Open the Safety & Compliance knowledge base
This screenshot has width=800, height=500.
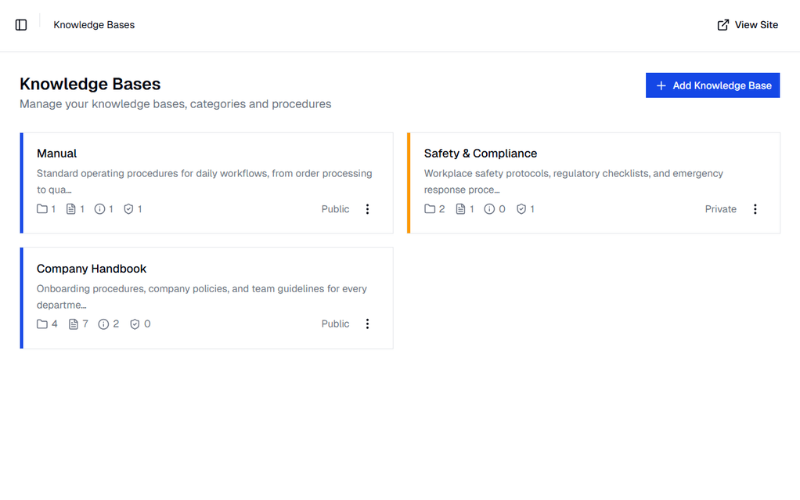[480, 153]
